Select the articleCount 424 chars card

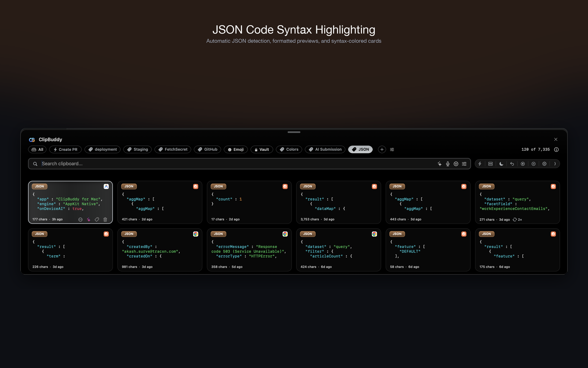(339, 250)
